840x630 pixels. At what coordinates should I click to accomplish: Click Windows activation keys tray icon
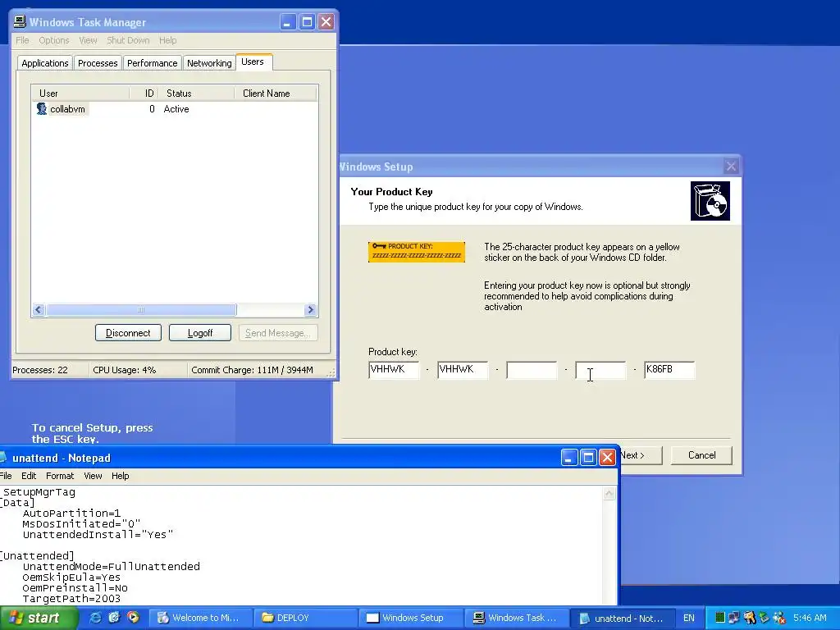pos(750,618)
